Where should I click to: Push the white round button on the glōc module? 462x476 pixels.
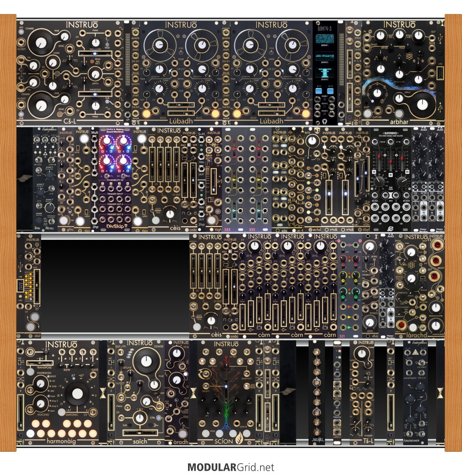tap(64, 221)
